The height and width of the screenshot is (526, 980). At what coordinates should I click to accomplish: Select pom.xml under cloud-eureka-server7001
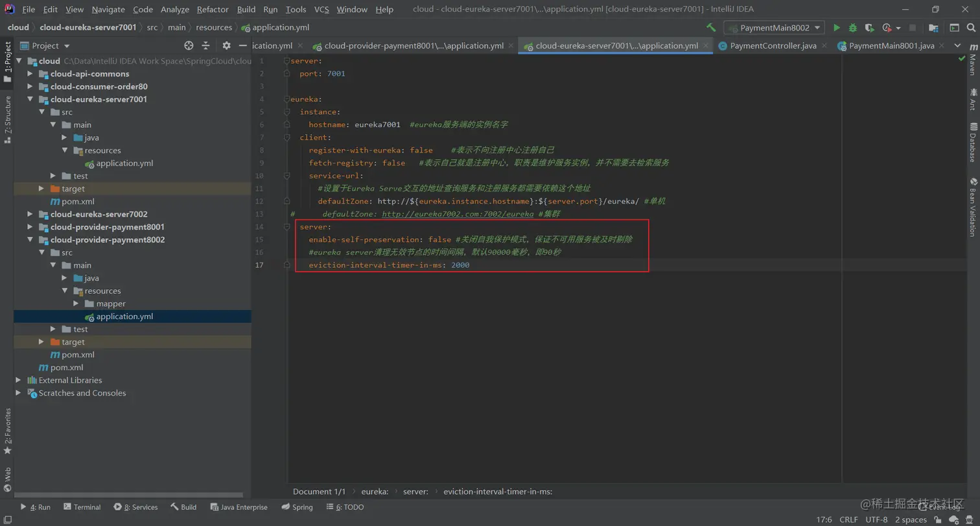click(72, 202)
